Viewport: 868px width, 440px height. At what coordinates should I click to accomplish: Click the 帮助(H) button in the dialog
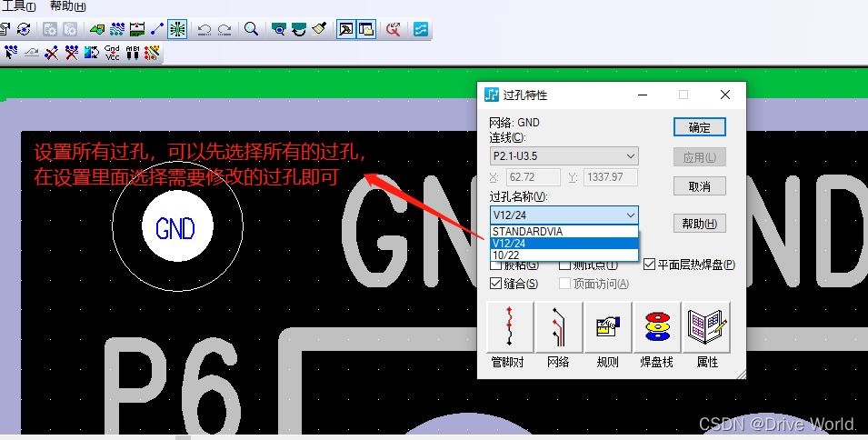(x=700, y=224)
